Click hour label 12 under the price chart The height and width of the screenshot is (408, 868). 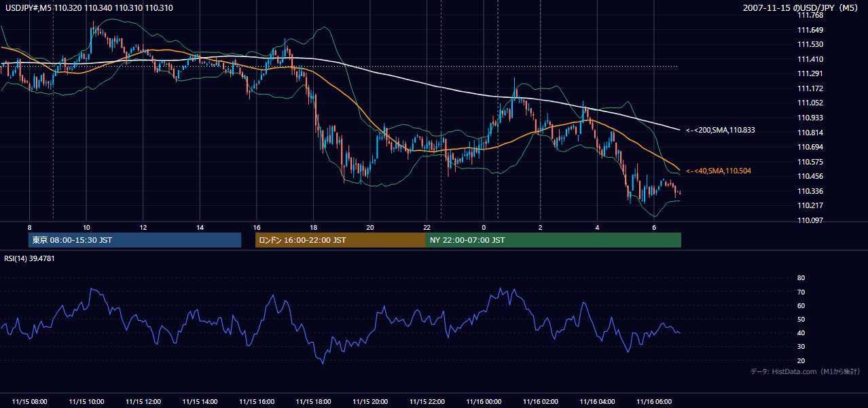click(143, 227)
